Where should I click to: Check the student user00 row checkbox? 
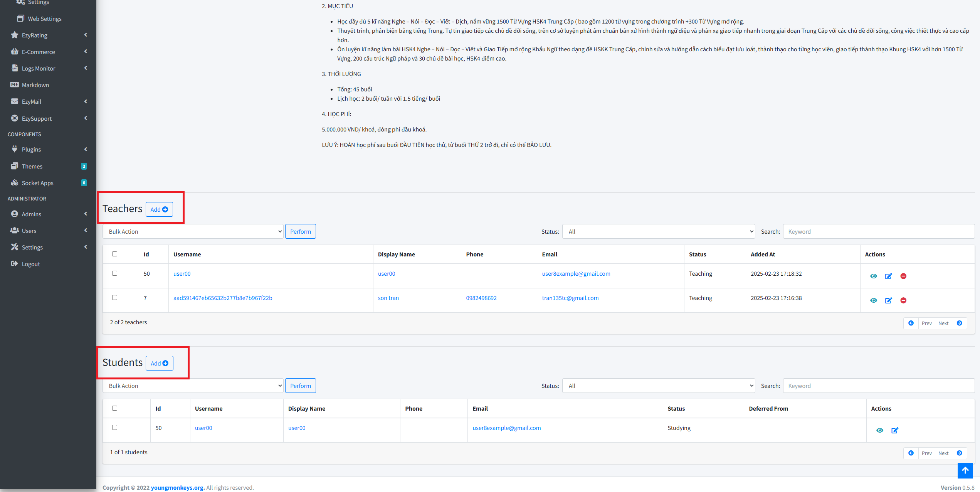[114, 428]
